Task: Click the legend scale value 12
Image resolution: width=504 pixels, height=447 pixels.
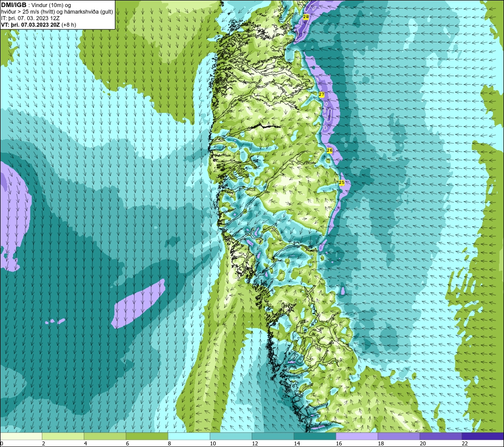Action: click(x=255, y=443)
